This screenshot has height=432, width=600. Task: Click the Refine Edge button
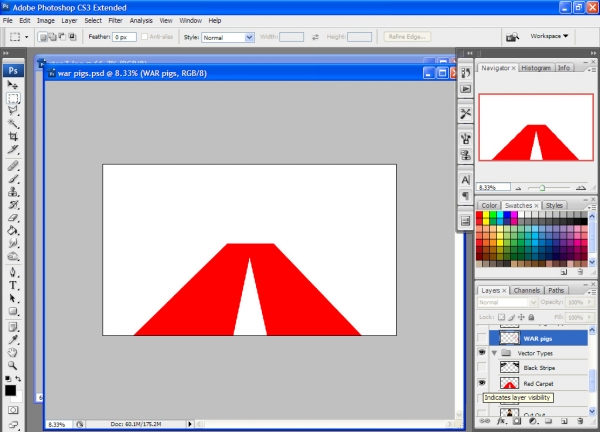pos(407,37)
